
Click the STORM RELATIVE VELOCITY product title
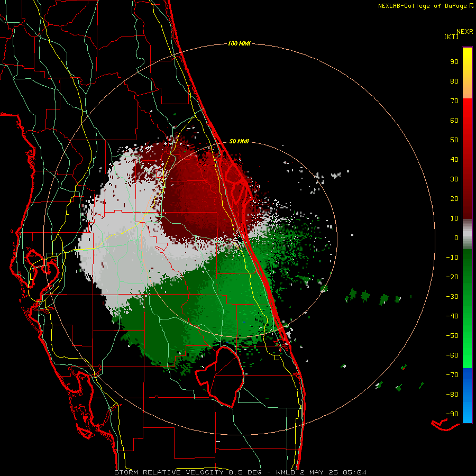[169, 472]
